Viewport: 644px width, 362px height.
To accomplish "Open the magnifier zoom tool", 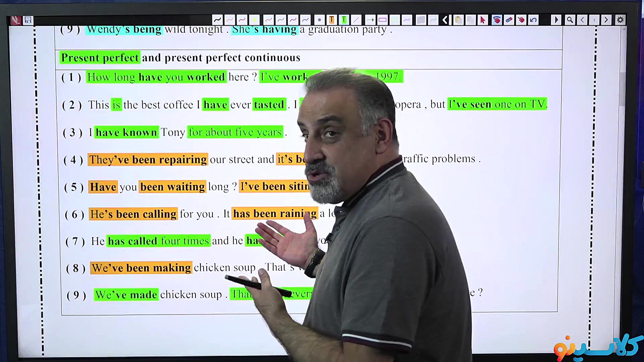I will (x=570, y=20).
